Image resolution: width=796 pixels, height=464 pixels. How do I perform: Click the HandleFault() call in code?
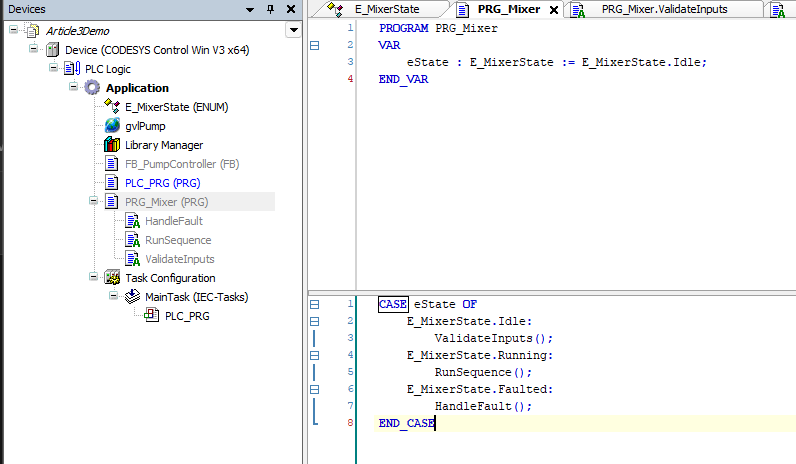coord(483,406)
